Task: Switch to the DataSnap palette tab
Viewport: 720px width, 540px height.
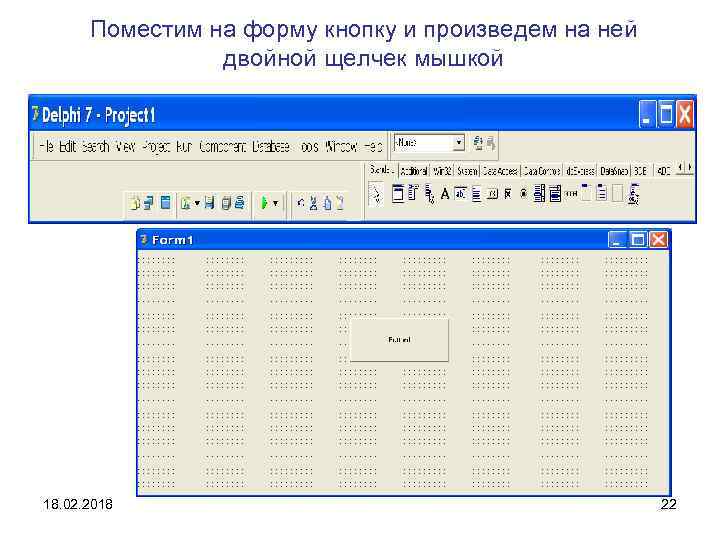Action: (x=614, y=171)
